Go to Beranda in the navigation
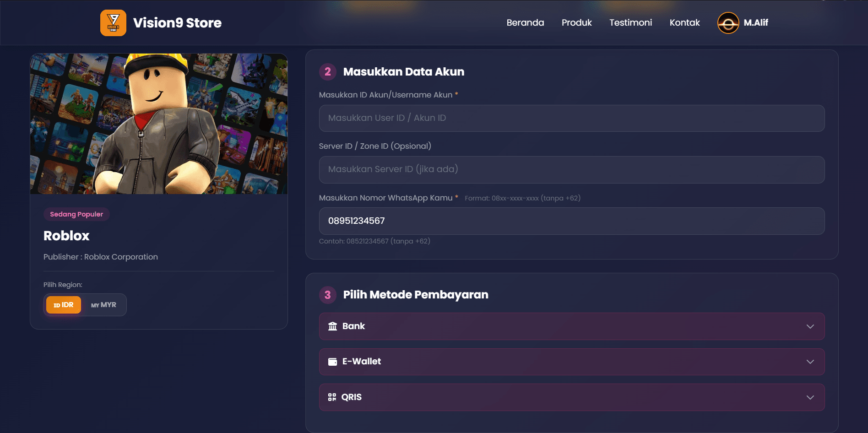The image size is (868, 433). pos(525,22)
